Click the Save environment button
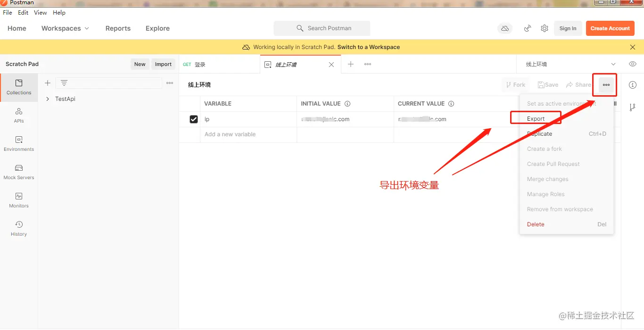 pos(548,85)
